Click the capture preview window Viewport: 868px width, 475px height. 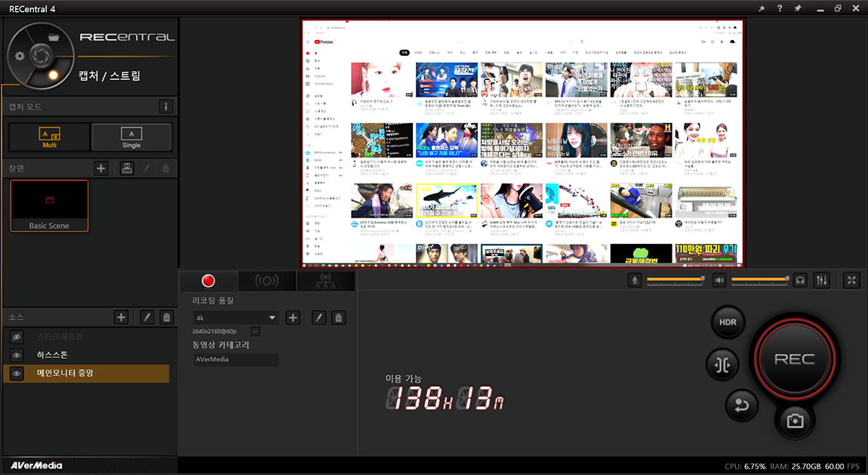pyautogui.click(x=522, y=143)
